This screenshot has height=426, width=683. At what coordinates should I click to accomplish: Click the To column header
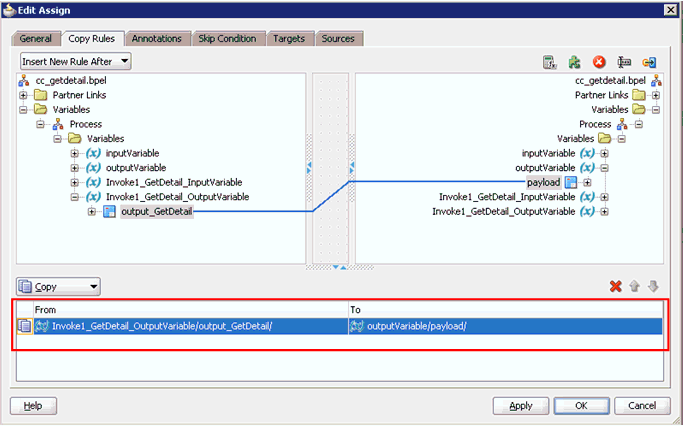point(506,310)
